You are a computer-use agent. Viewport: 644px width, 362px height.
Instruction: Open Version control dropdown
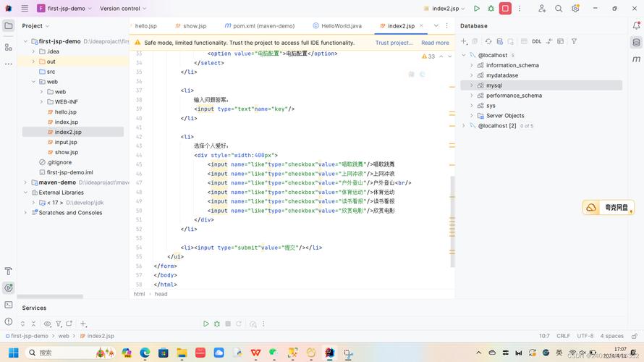click(123, 8)
